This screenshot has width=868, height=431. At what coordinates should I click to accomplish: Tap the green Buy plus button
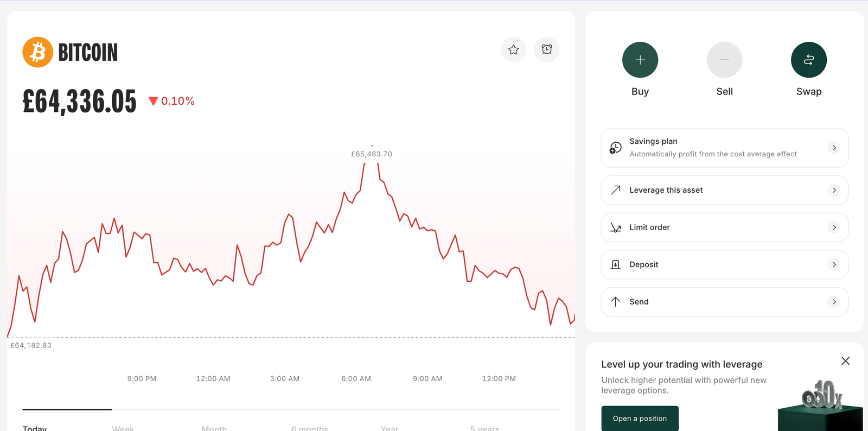(x=640, y=60)
